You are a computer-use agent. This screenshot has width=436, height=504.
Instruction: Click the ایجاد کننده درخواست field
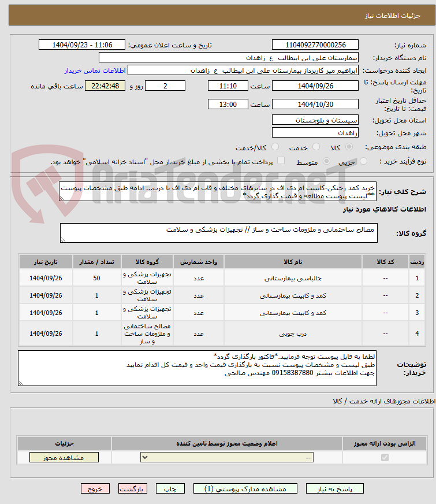coord(243,71)
